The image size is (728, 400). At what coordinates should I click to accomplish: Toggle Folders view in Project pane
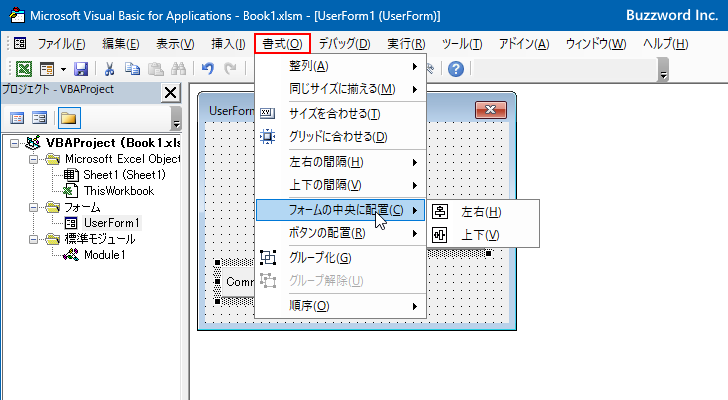69,118
